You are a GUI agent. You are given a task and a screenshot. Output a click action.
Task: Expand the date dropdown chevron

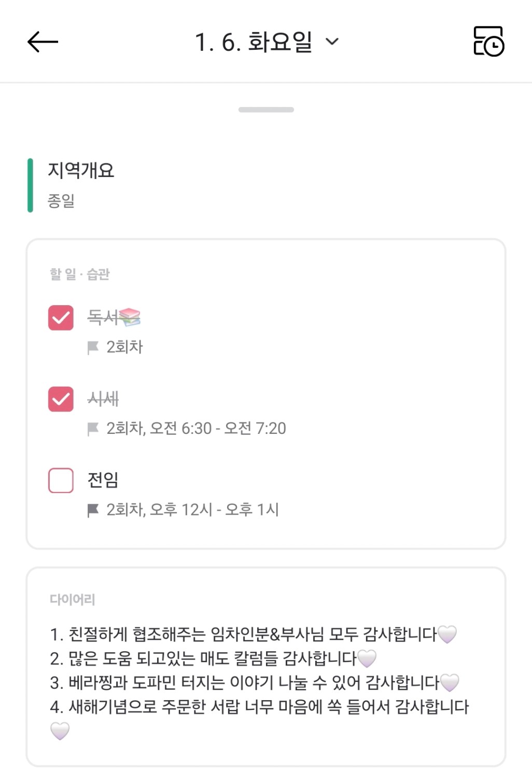[x=332, y=42]
